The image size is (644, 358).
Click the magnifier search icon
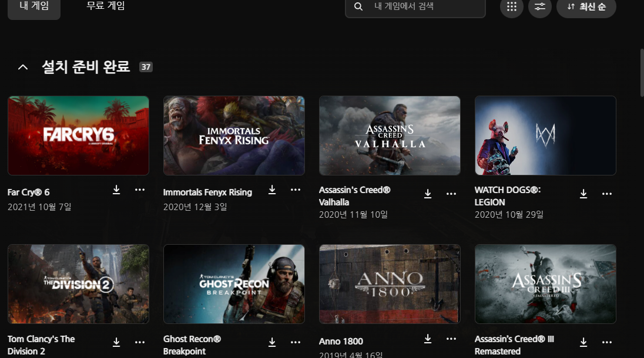coord(358,6)
